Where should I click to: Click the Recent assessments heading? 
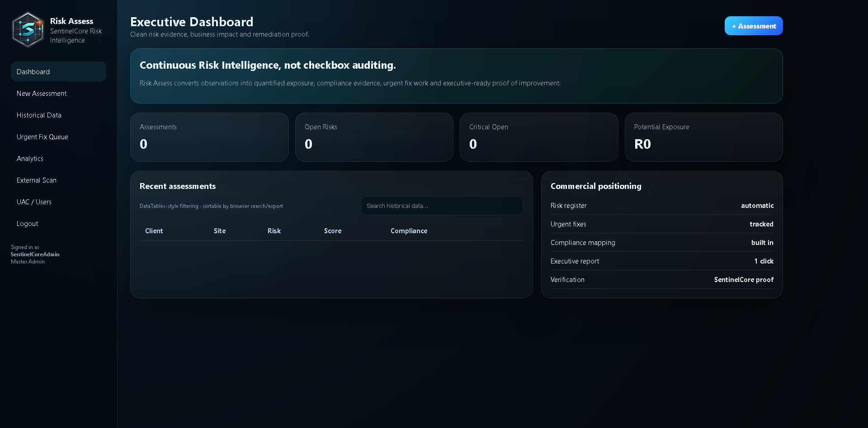click(178, 186)
